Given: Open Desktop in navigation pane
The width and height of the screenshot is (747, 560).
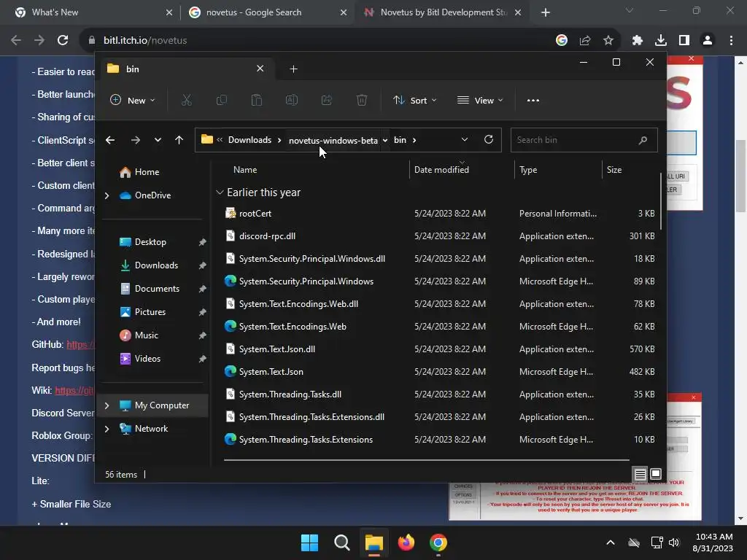Looking at the screenshot, I should click(150, 242).
